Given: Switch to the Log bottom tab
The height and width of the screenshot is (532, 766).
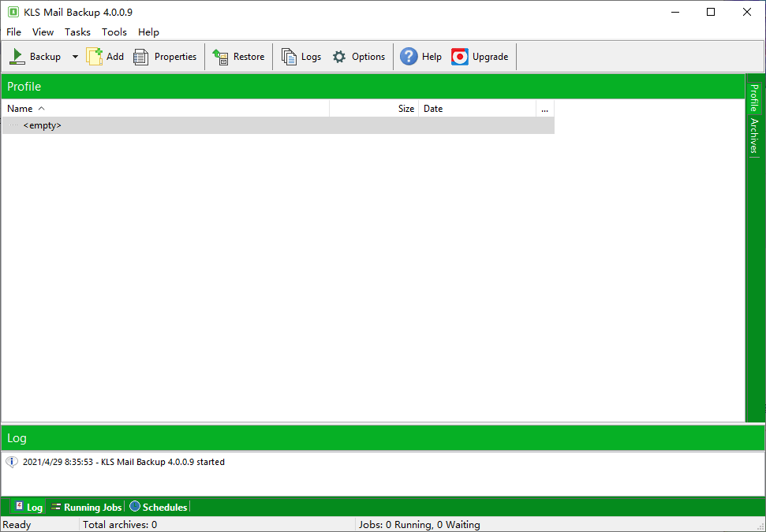Looking at the screenshot, I should tap(28, 507).
